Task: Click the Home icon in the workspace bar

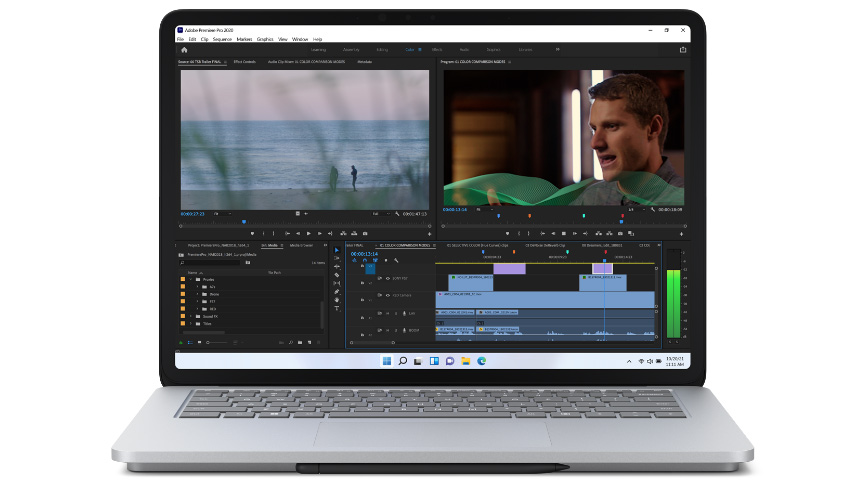Action: (184, 50)
